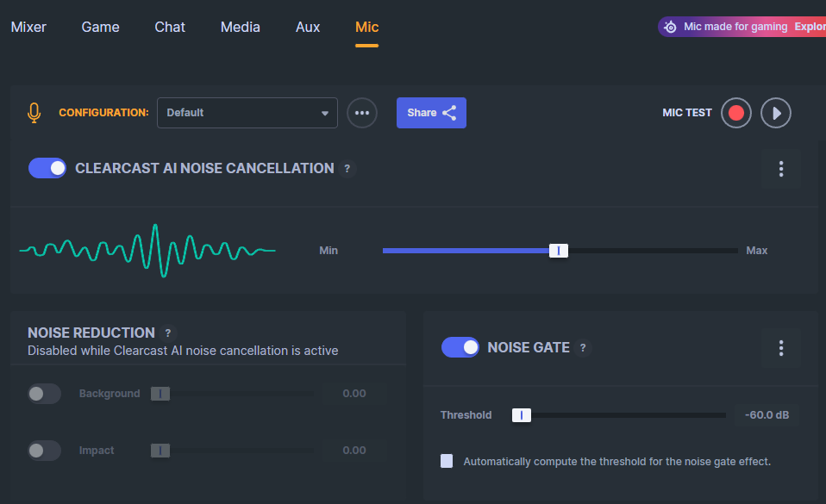826x504 pixels.
Task: Click the microphone icon beside Configuration
Action: pyautogui.click(x=34, y=113)
